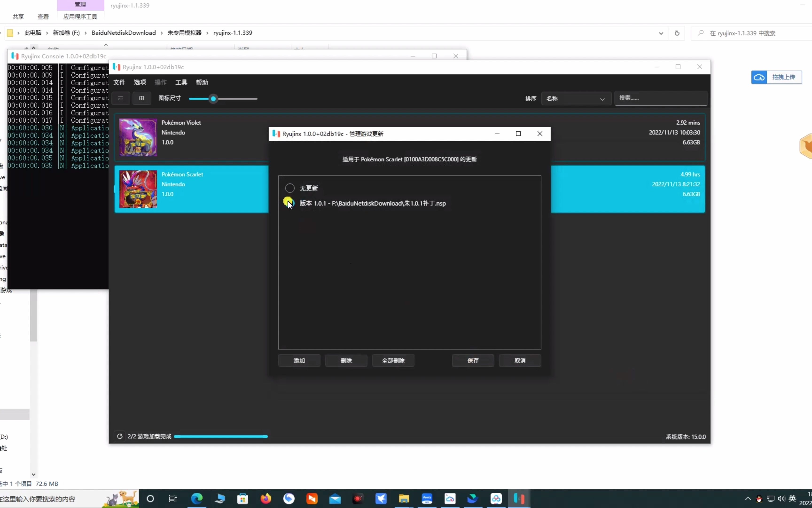Screen dimensions: 812x508
Task: Click the 搜索 search field in Ryujinx
Action: click(661, 98)
